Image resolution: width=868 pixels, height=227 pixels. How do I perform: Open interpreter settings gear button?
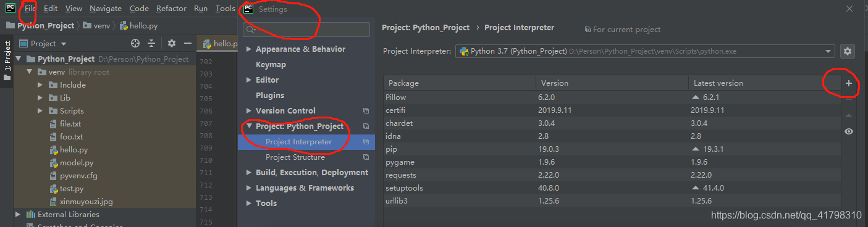(x=848, y=51)
